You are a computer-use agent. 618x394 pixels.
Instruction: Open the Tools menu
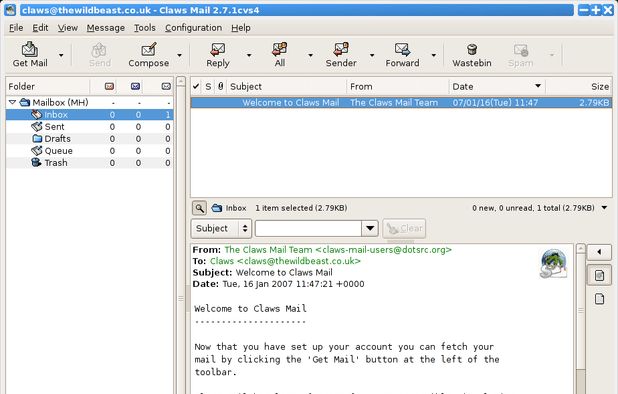click(145, 28)
